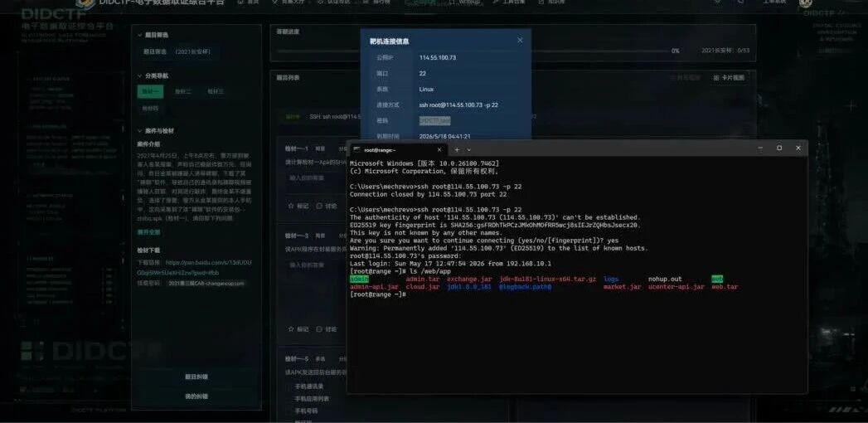Select the 检材三 category tab
The image size is (868, 423).
216,92
